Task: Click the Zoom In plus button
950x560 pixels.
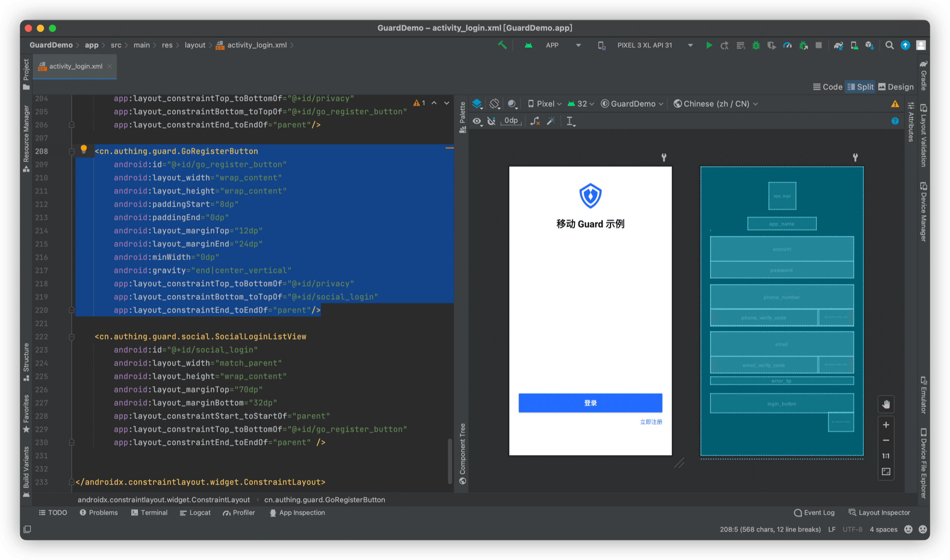Action: pyautogui.click(x=886, y=425)
